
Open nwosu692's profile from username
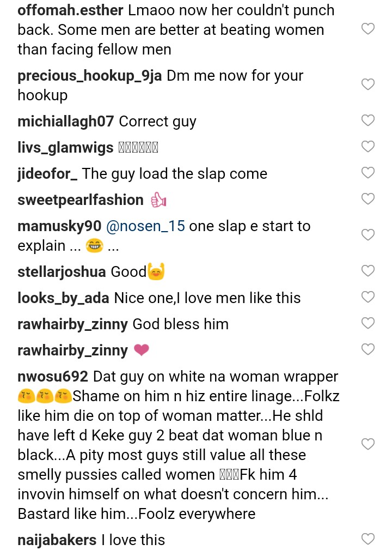tap(52, 377)
